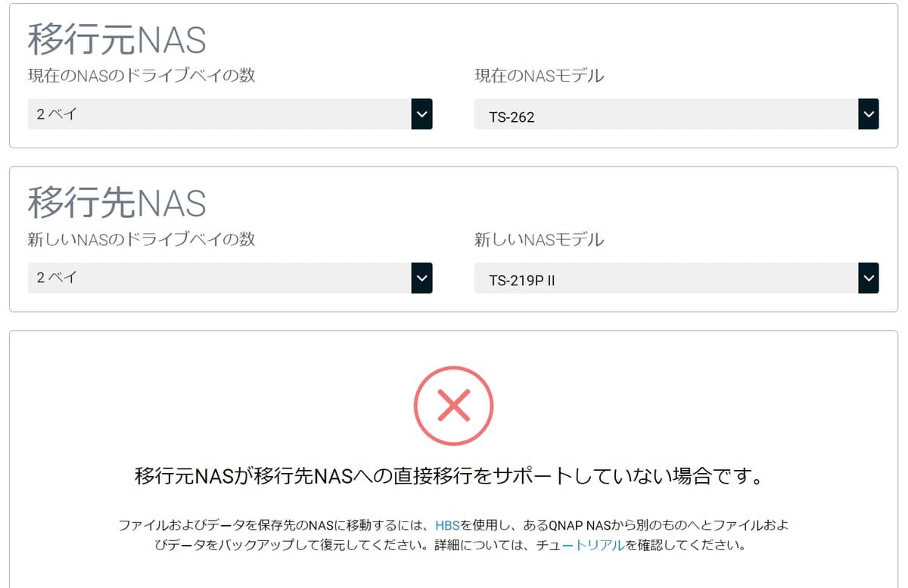The width and height of the screenshot is (908, 588).
Task: Click the 新しいNASモデル label
Action: click(539, 239)
